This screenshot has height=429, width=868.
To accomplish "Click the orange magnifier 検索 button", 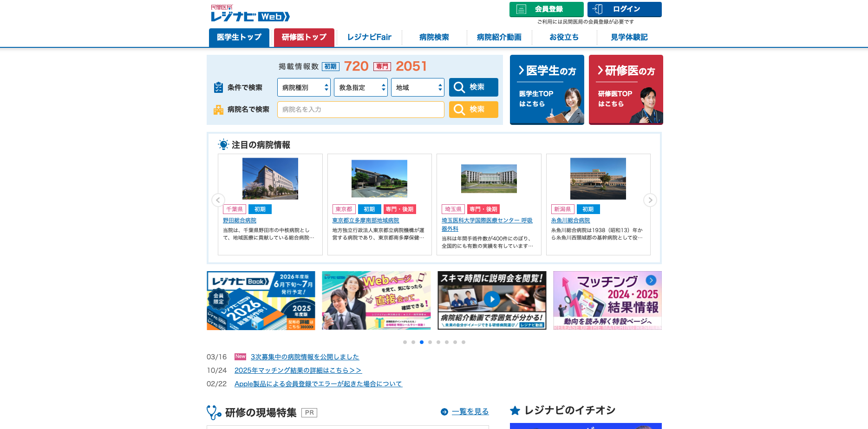I will coord(473,110).
